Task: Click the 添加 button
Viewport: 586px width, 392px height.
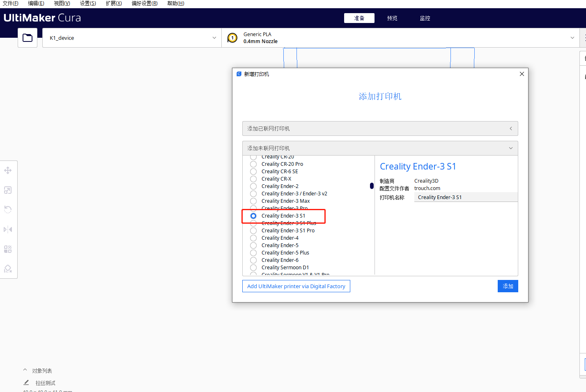Action: click(508, 286)
